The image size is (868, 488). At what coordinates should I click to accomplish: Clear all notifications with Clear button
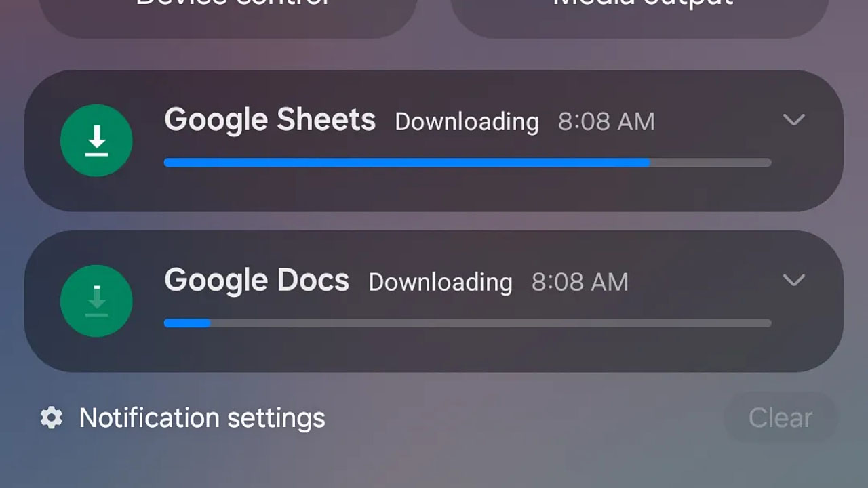781,418
